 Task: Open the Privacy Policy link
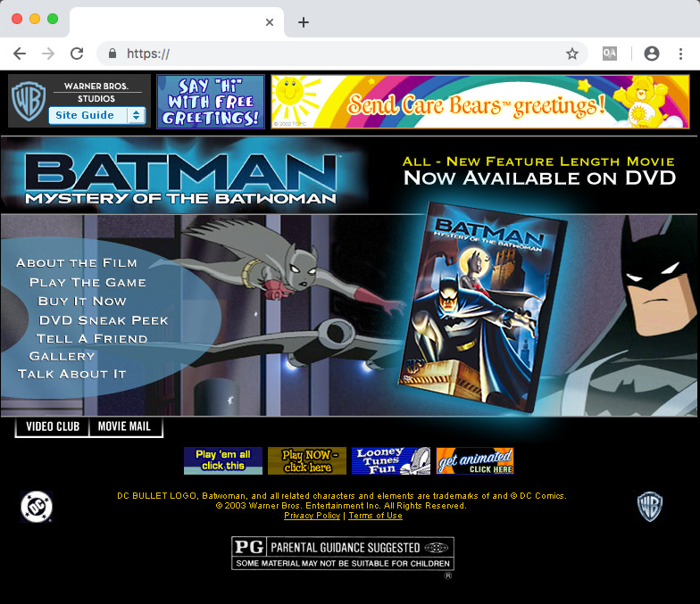[312, 516]
